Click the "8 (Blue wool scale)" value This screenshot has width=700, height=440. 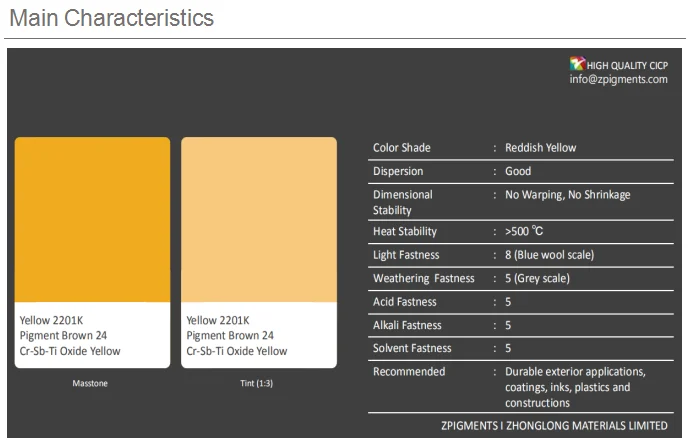(550, 255)
